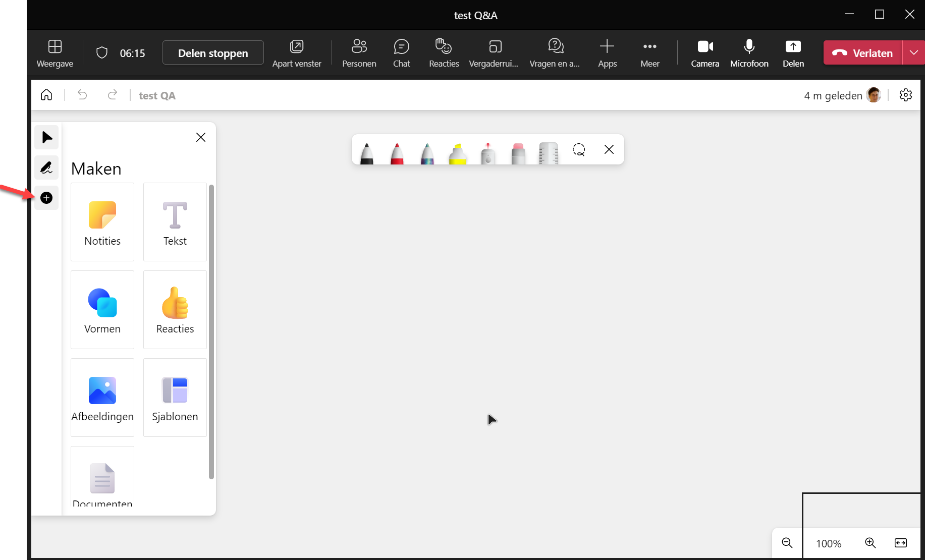Close the pen toolbar
925x560 pixels.
[x=609, y=149]
